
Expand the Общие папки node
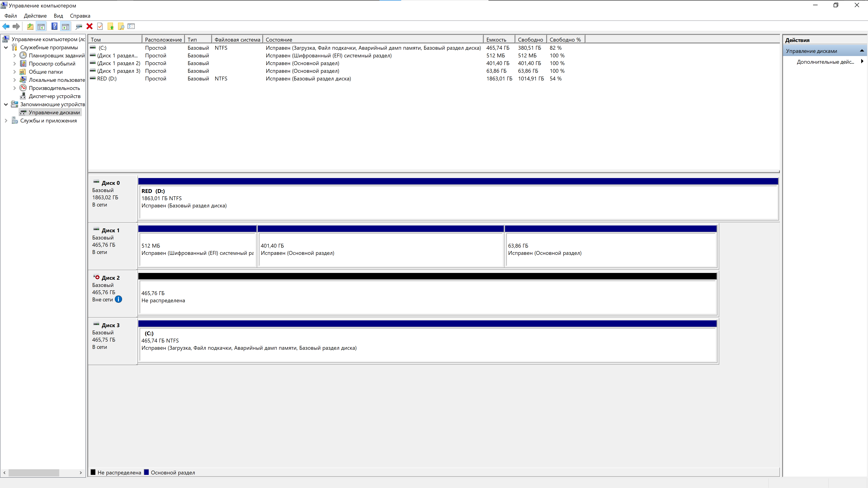tap(14, 72)
